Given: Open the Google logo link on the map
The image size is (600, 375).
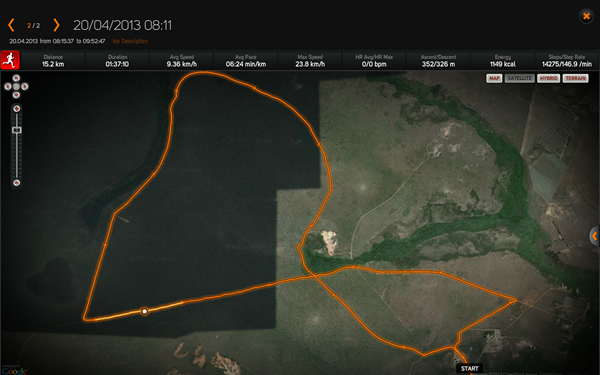Looking at the screenshot, I should (x=14, y=370).
